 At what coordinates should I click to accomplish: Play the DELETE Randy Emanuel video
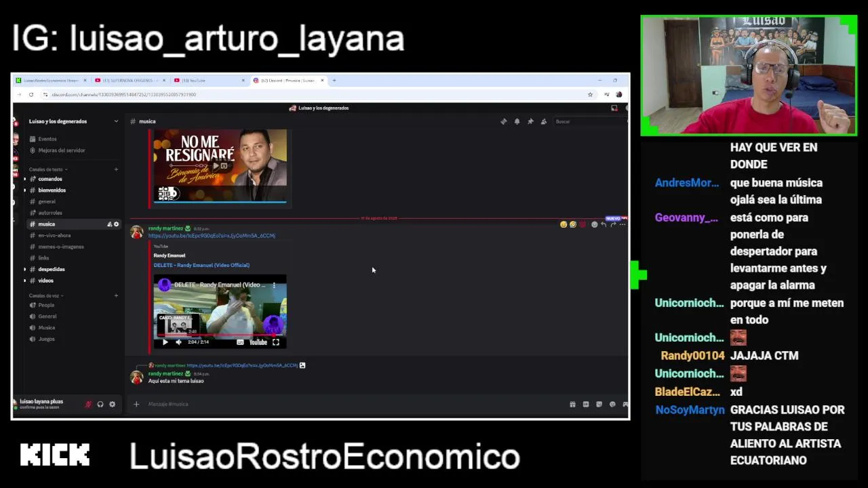click(x=165, y=342)
